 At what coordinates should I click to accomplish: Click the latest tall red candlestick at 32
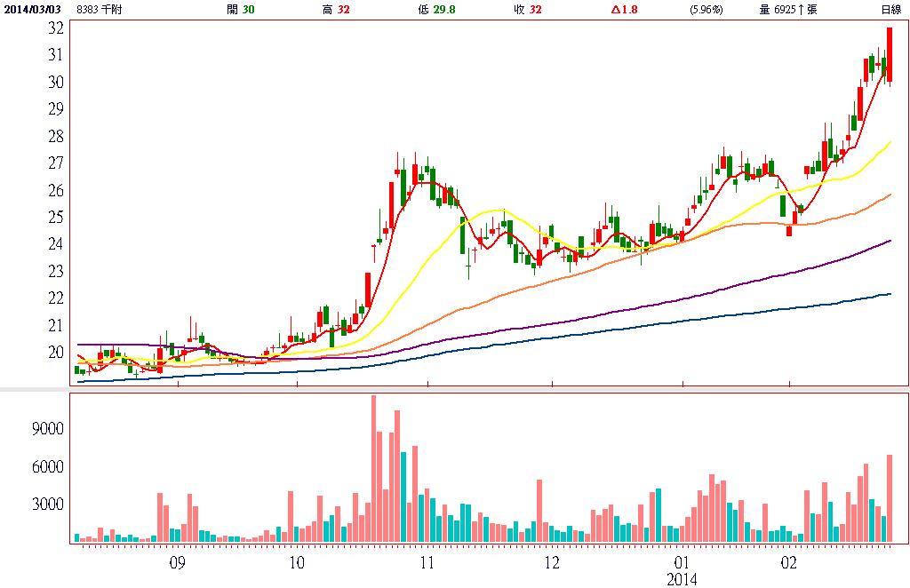coord(889,53)
